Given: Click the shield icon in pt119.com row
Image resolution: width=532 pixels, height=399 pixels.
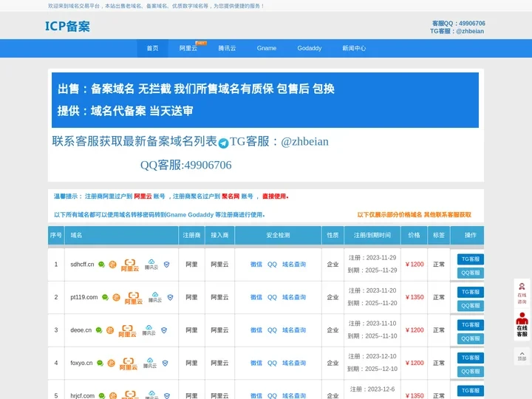Looking at the screenshot, I should coord(171,298).
